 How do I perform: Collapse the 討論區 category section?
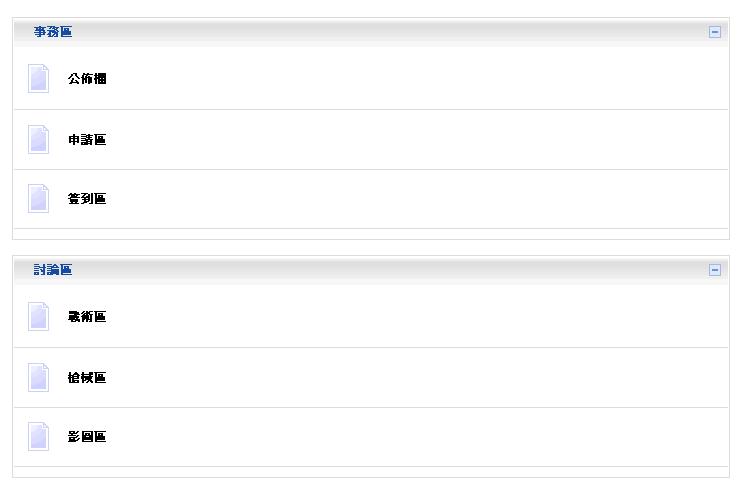pos(714,270)
